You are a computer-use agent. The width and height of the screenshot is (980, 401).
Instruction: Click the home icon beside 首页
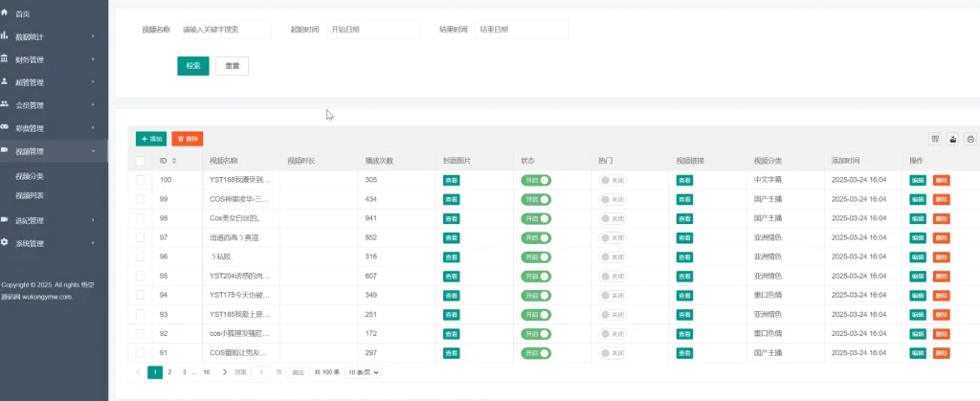pyautogui.click(x=6, y=13)
